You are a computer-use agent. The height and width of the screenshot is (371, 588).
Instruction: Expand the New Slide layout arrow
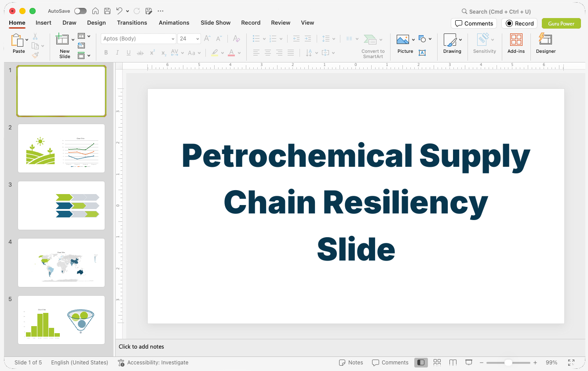pyautogui.click(x=73, y=40)
